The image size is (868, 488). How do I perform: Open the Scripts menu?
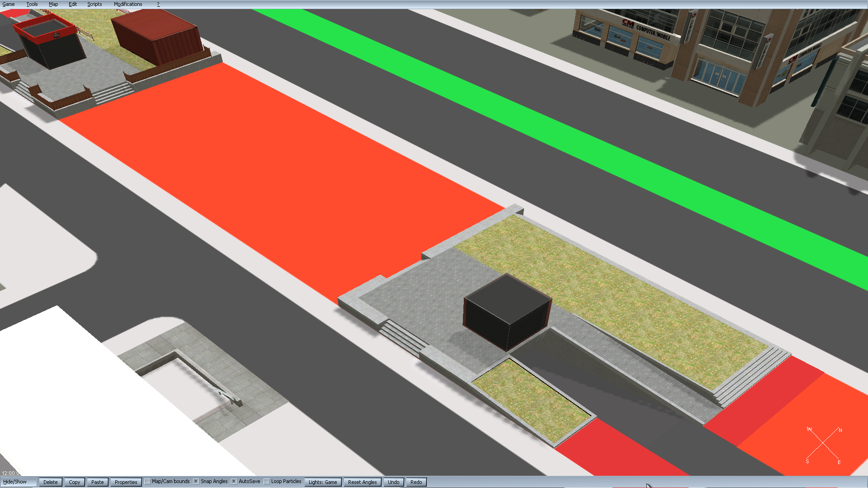pos(94,4)
